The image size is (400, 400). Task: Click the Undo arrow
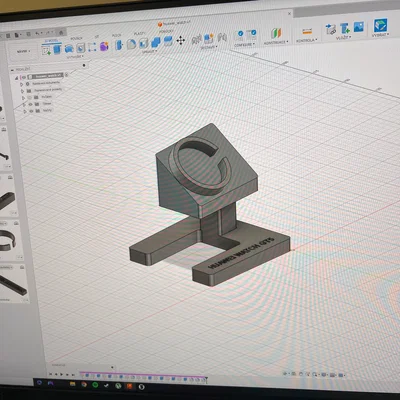pyautogui.click(x=38, y=33)
